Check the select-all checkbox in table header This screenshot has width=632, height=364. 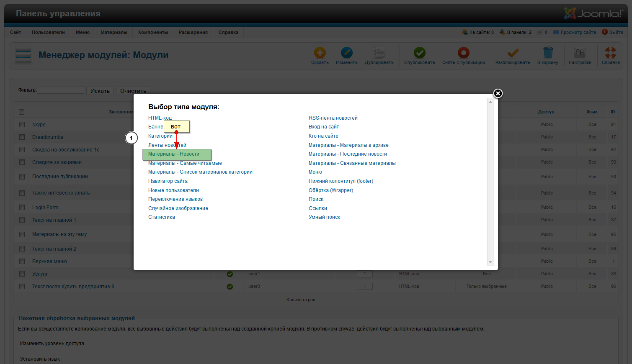[22, 112]
